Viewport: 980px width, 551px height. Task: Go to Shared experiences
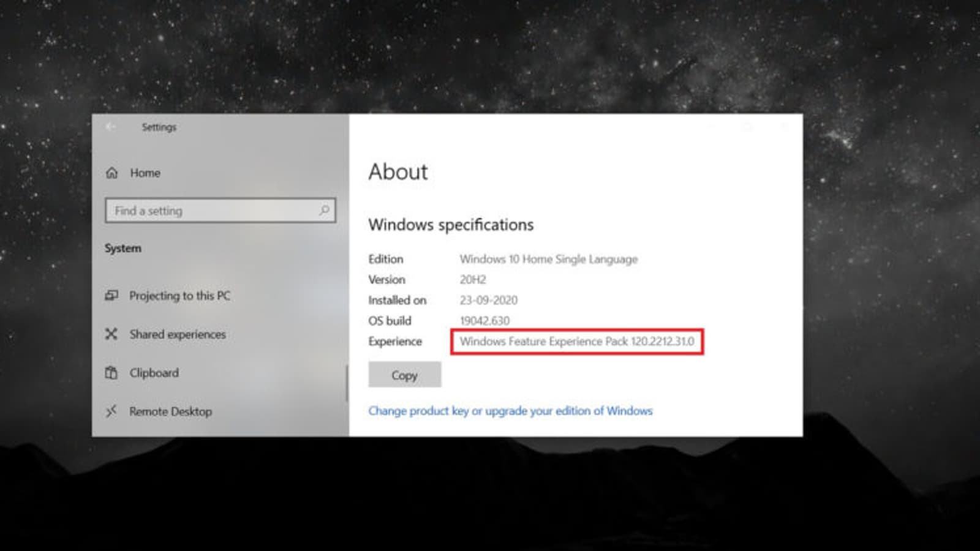tap(178, 334)
